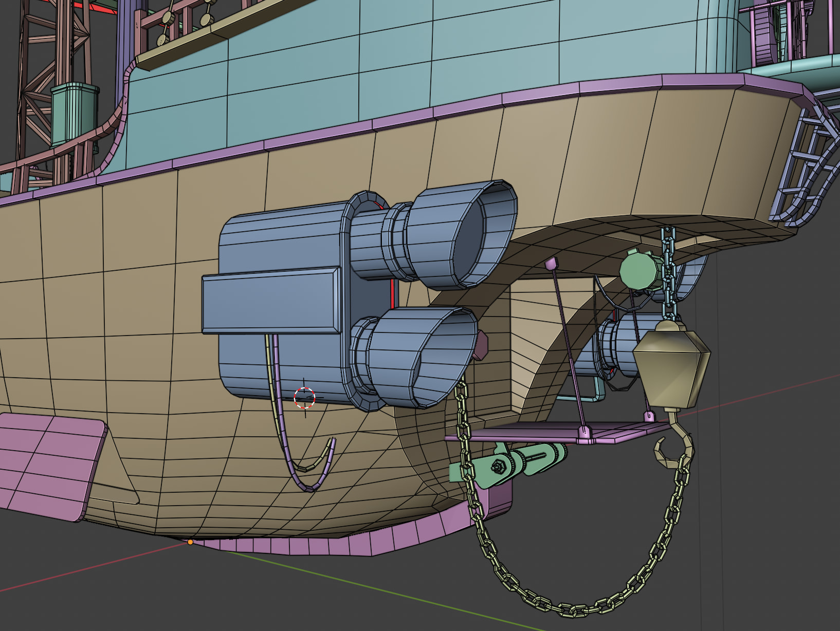Click the green canister on the lattice tower
The width and height of the screenshot is (840, 631).
pos(74,113)
